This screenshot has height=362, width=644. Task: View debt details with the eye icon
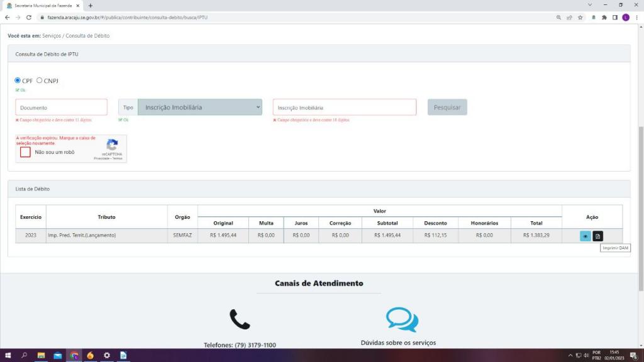(x=586, y=236)
